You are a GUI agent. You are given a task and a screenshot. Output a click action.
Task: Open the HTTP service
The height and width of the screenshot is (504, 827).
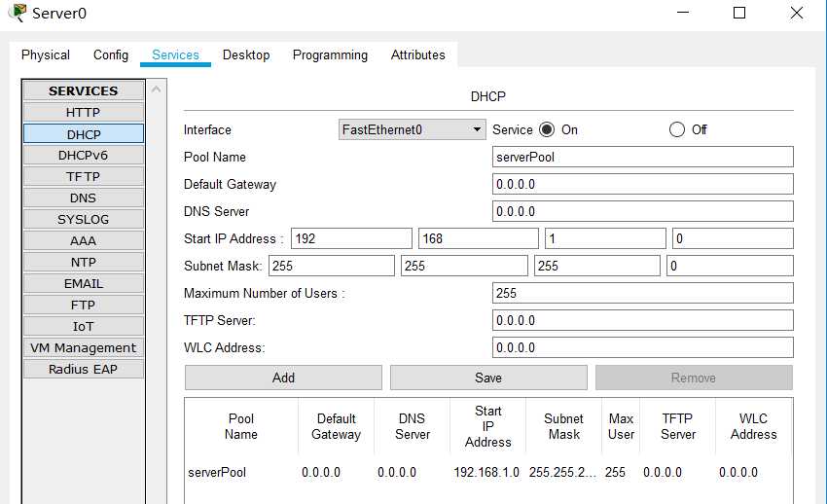pos(84,112)
